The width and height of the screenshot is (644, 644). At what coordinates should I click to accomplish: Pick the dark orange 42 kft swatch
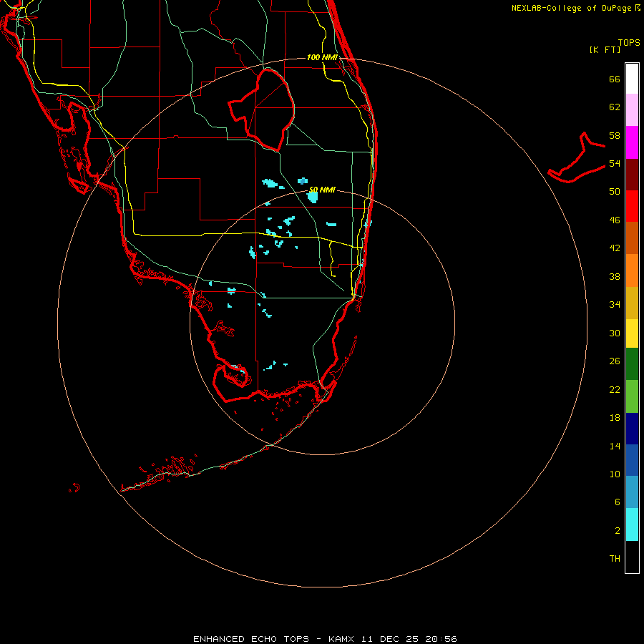click(632, 238)
